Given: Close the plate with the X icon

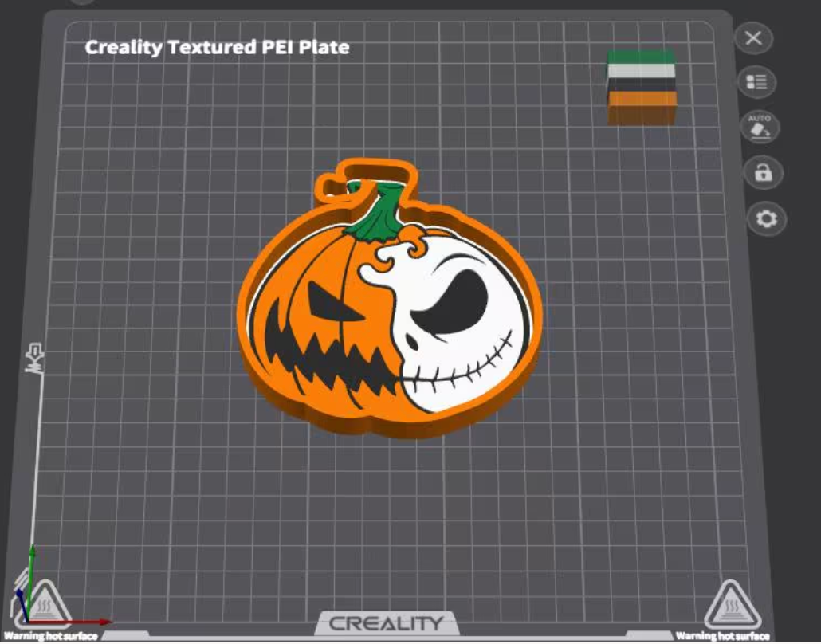Looking at the screenshot, I should pyautogui.click(x=753, y=38).
